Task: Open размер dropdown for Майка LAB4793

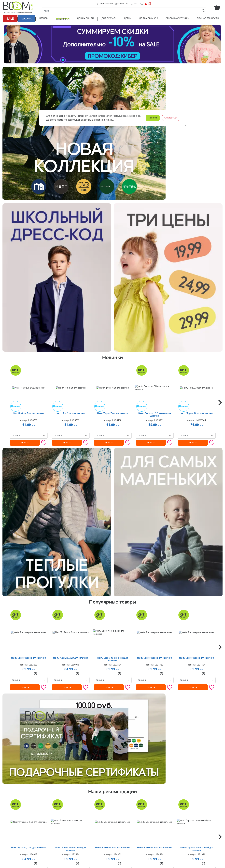Action: point(28,435)
